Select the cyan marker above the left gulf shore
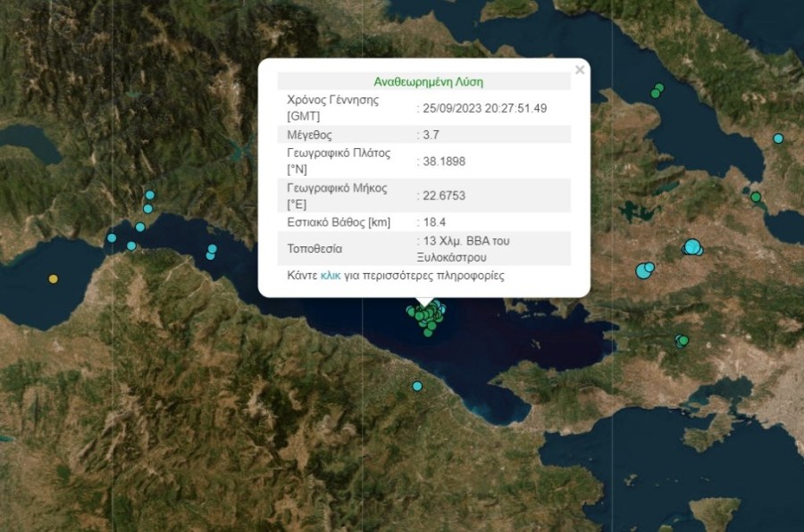This screenshot has height=532, width=804. (139, 226)
